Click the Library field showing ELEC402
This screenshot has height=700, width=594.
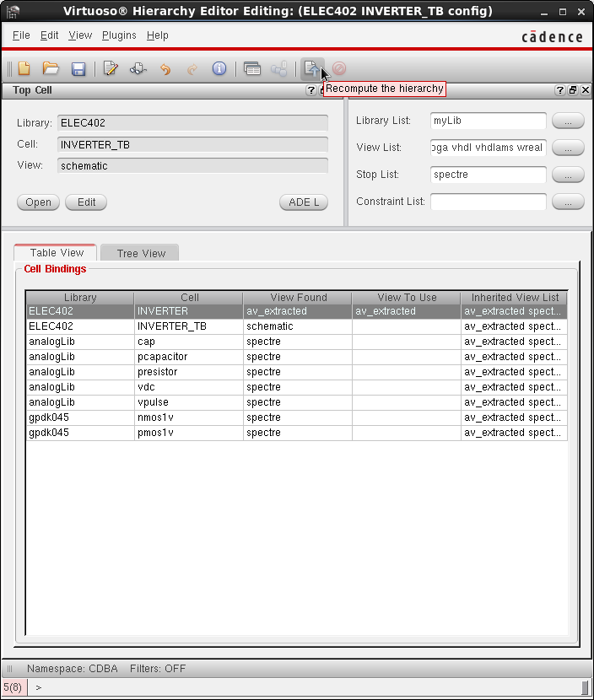[x=192, y=123]
